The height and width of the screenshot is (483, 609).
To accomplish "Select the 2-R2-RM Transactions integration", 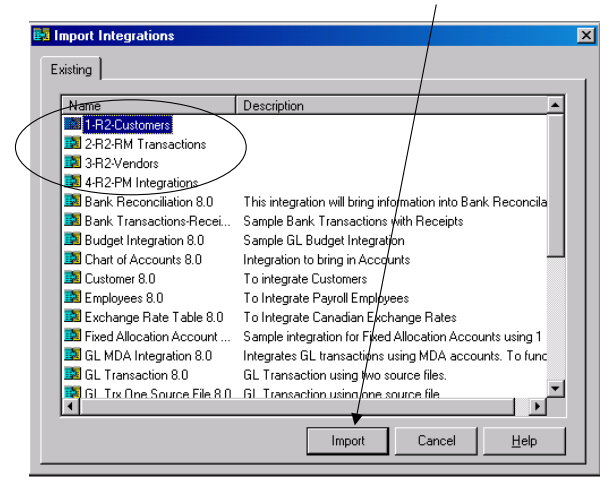I will pos(145,144).
